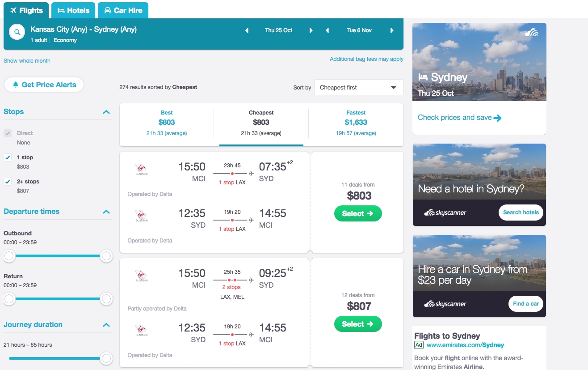Click the magnifier search icon beside Kansas City
The image size is (588, 370).
[17, 32]
